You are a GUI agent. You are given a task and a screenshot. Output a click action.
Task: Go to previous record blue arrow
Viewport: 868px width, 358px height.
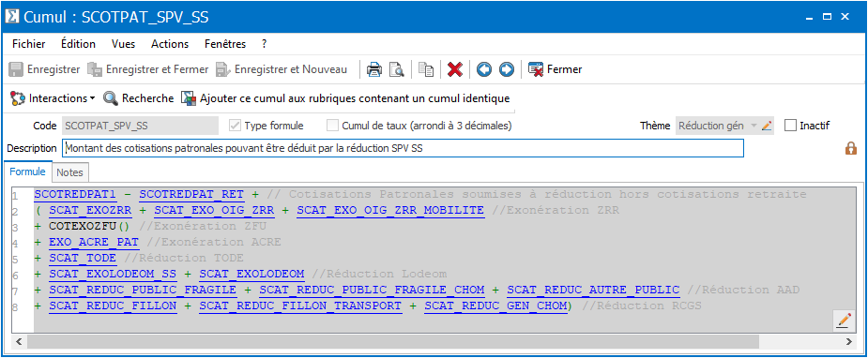pyautogui.click(x=484, y=69)
